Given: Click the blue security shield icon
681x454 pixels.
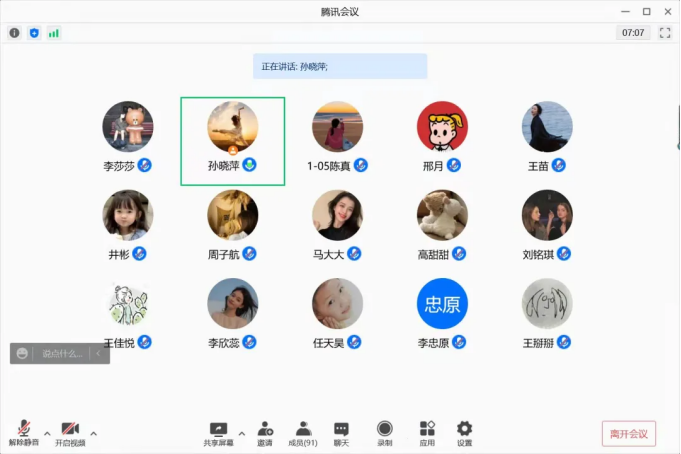Looking at the screenshot, I should 34,33.
